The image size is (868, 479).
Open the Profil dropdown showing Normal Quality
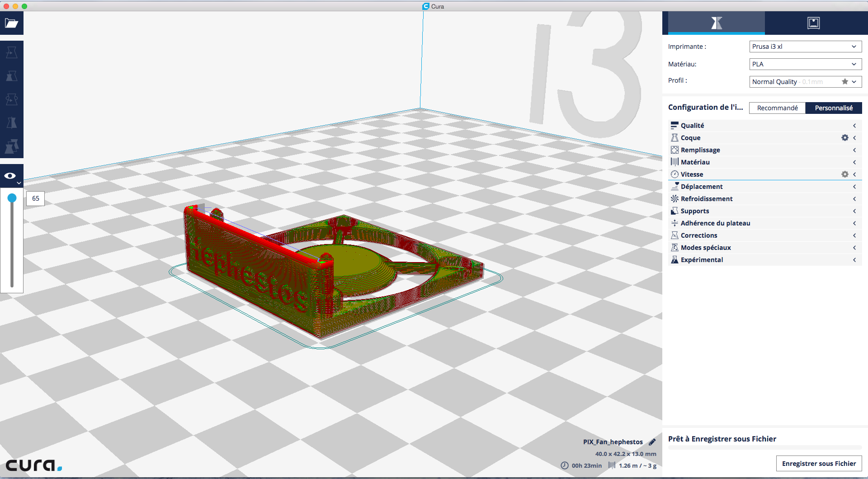tap(805, 82)
